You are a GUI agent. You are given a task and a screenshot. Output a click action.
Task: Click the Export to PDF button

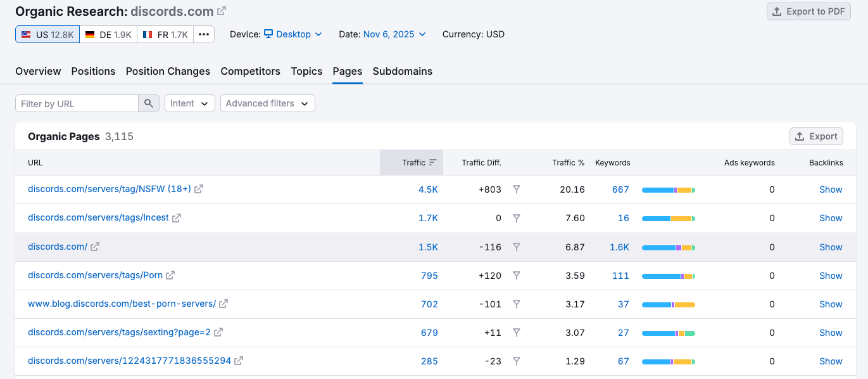pyautogui.click(x=808, y=11)
